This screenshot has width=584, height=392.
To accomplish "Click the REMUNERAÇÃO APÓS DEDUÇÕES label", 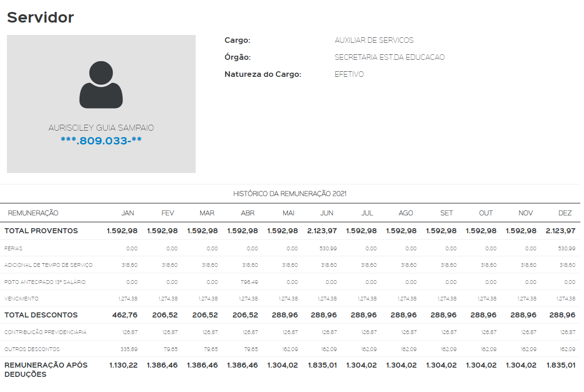I will [46, 370].
